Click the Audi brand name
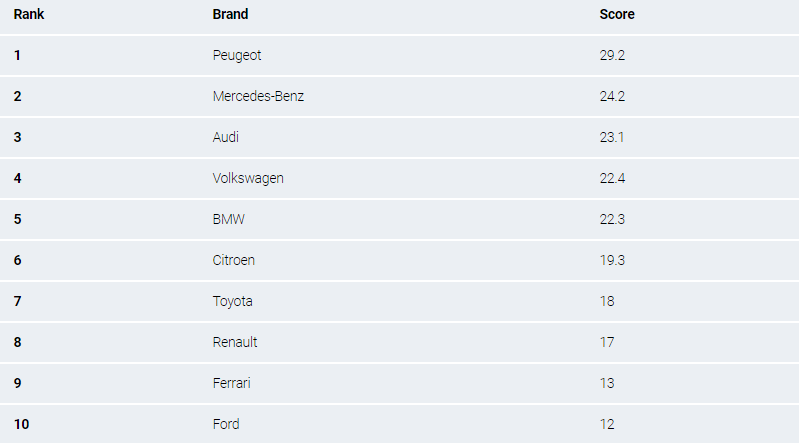The width and height of the screenshot is (799, 443). 226,137
